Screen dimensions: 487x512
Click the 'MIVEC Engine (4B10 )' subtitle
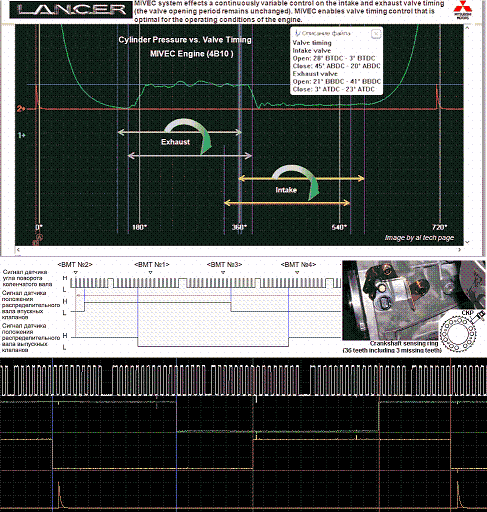pyautogui.click(x=192, y=54)
